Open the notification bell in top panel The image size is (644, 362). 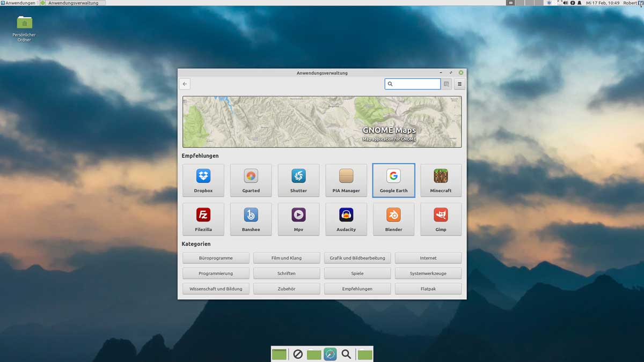tap(580, 3)
